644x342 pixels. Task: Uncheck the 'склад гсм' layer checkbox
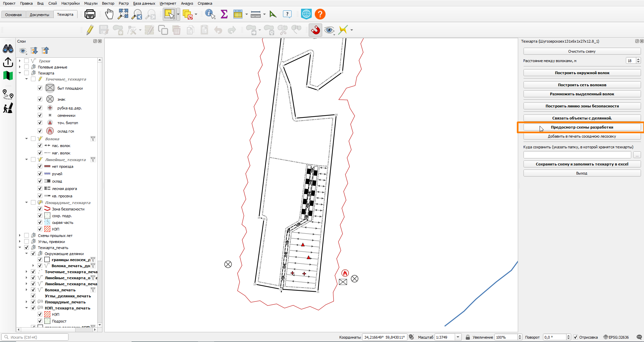pos(40,131)
